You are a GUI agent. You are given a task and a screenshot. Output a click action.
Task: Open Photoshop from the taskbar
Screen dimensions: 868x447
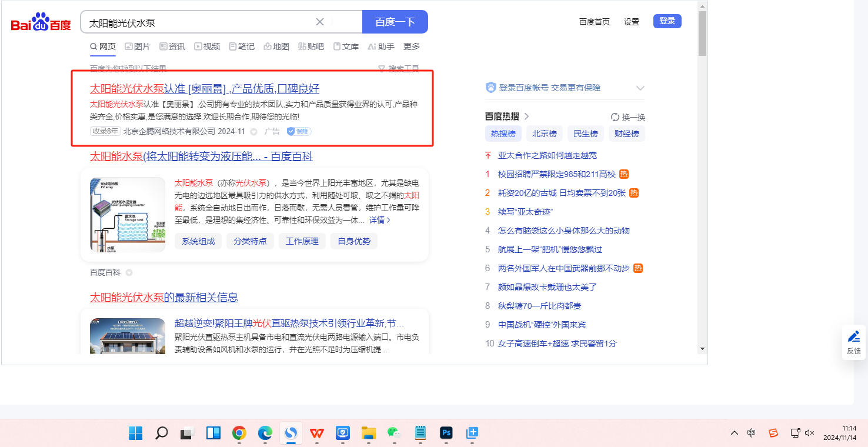point(446,433)
